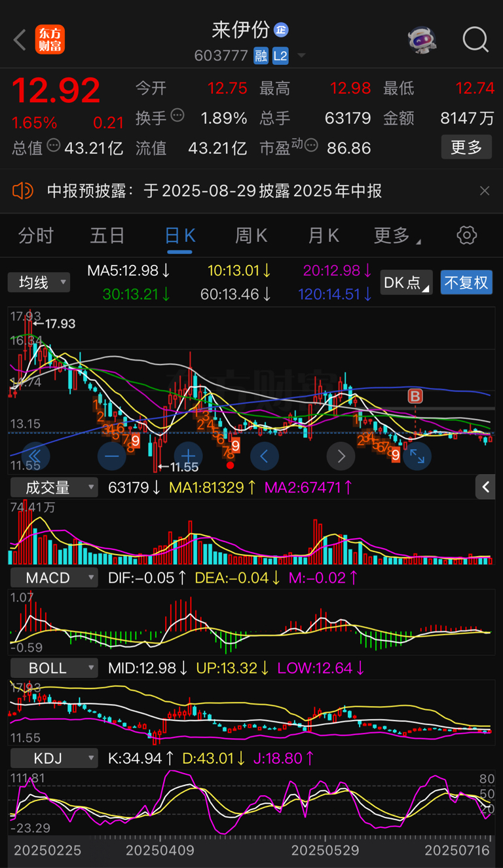Toggle the 不复权 adjustment button
Image resolution: width=503 pixels, height=868 pixels.
pos(466,282)
